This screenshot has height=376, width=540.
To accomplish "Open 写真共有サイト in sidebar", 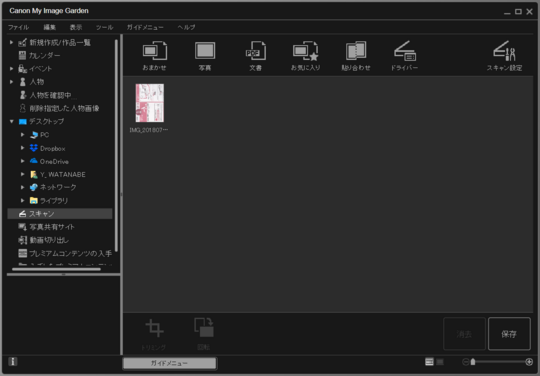I will click(46, 227).
